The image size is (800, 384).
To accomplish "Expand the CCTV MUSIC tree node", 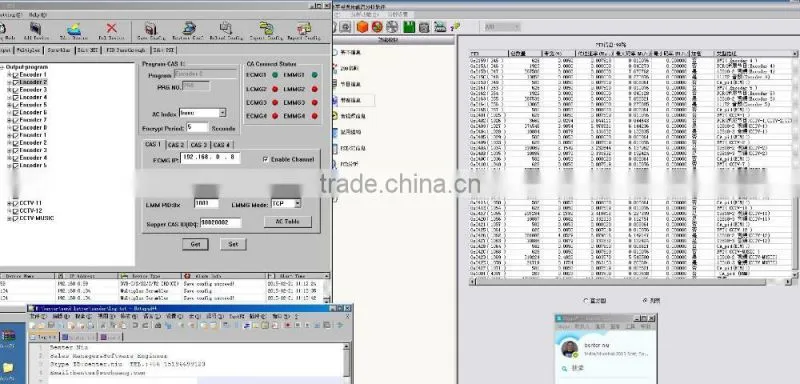I will (x=9, y=218).
